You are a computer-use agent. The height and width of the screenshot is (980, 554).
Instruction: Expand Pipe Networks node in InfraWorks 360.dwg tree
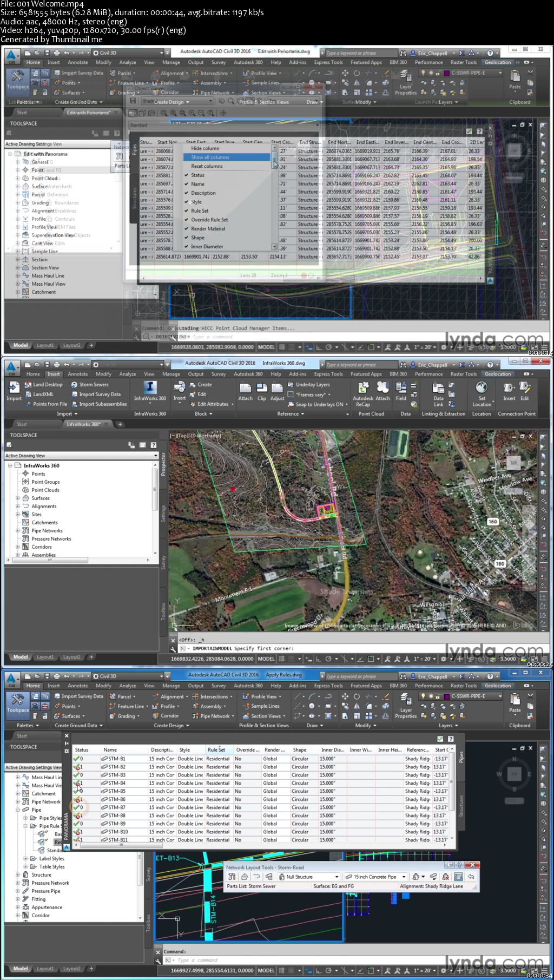click(18, 531)
